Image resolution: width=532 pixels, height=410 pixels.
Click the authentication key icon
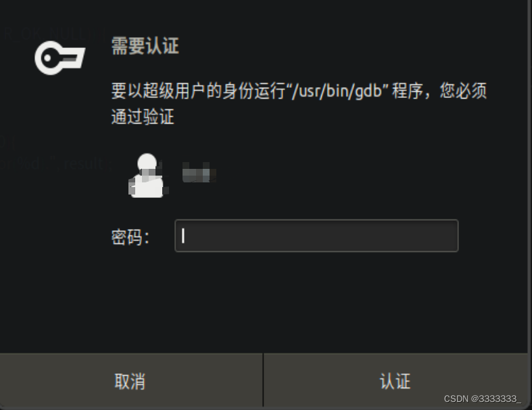pyautogui.click(x=59, y=57)
